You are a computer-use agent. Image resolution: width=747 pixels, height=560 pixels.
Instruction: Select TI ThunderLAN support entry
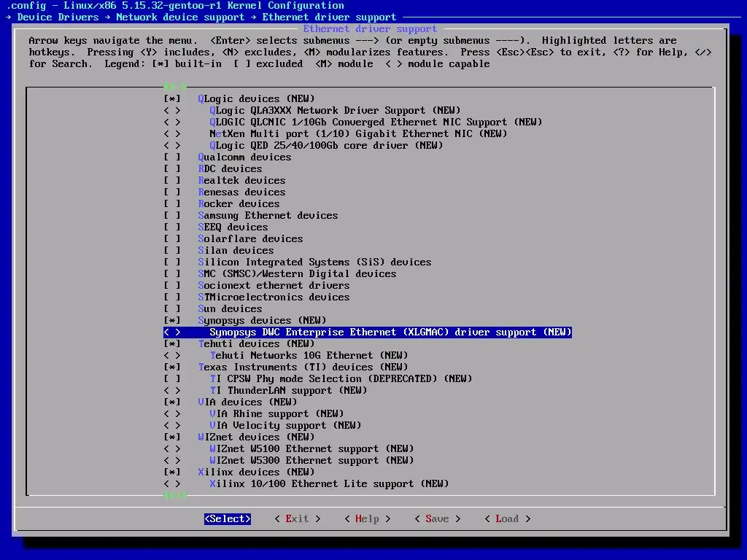tap(288, 391)
